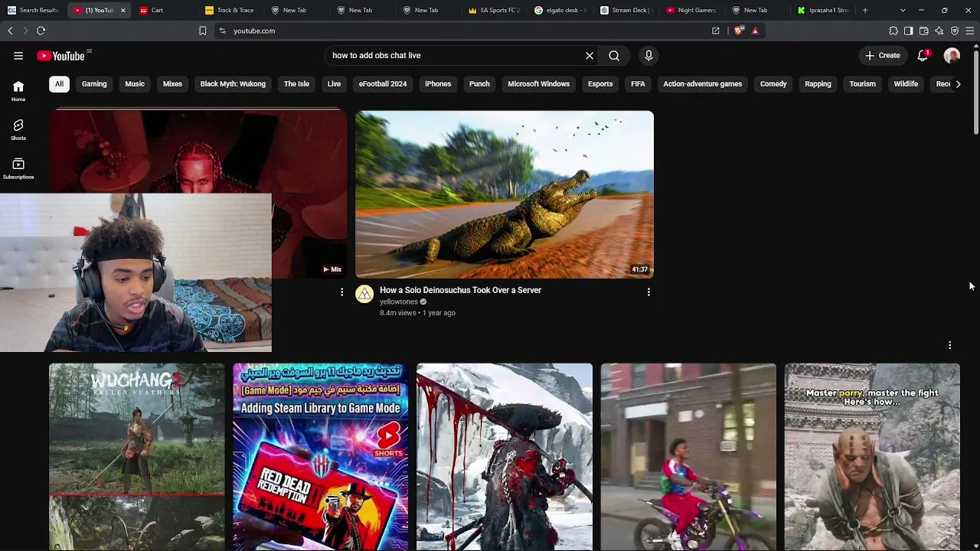Select the eFootball 2024 chip

(x=383, y=83)
